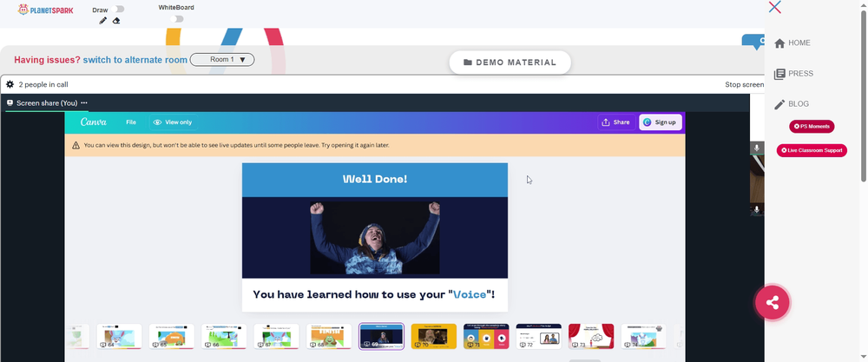The width and height of the screenshot is (868, 362).
Task: Open the View only dropdown
Action: pyautogui.click(x=173, y=122)
